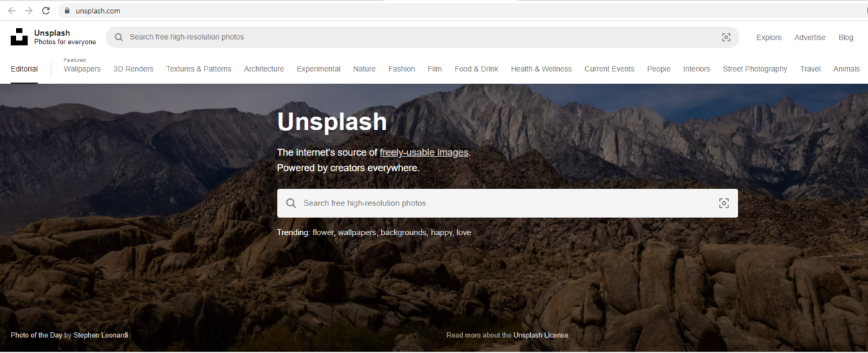Click magnifier icon in hero search box

coord(291,203)
